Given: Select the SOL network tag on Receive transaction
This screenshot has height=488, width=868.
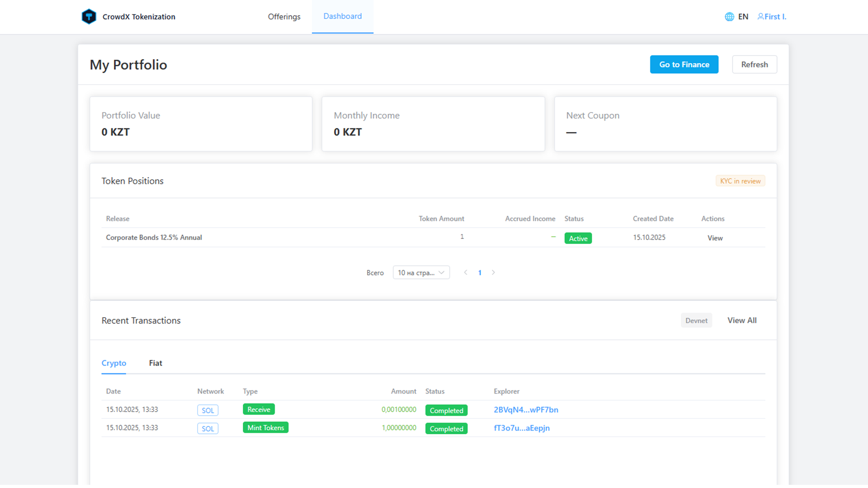Looking at the screenshot, I should [208, 410].
